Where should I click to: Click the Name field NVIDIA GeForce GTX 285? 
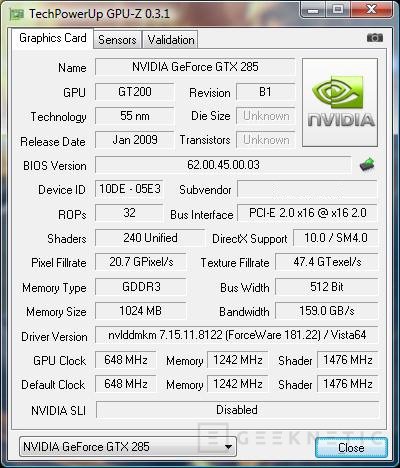pos(195,67)
